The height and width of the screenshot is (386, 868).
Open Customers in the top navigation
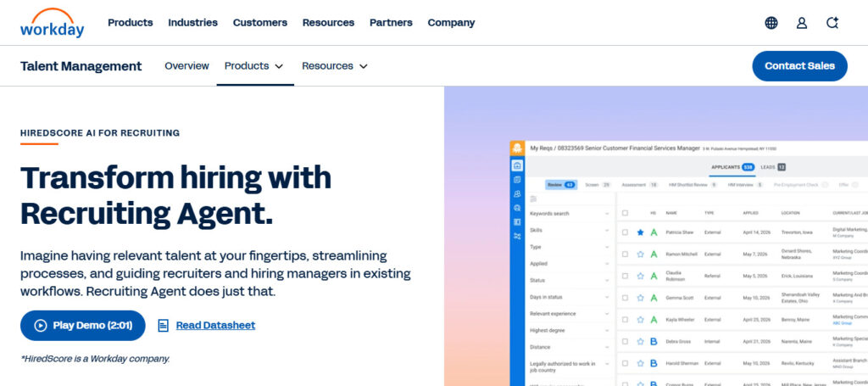(x=260, y=23)
